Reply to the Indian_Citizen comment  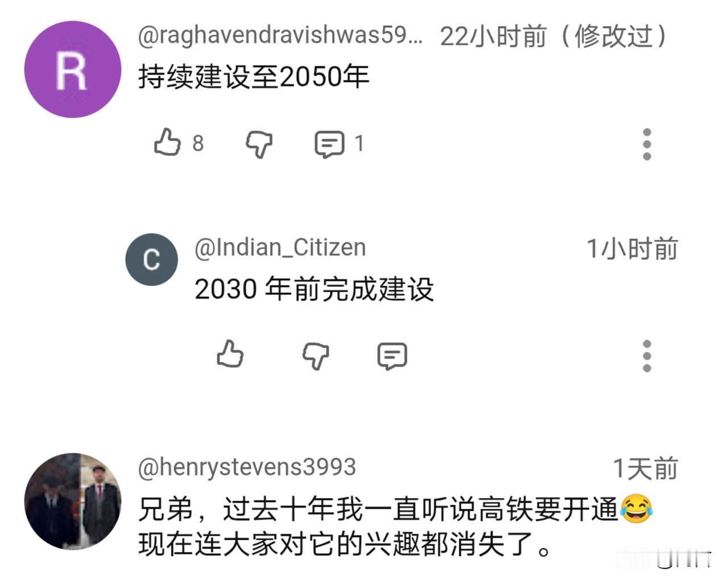(392, 356)
